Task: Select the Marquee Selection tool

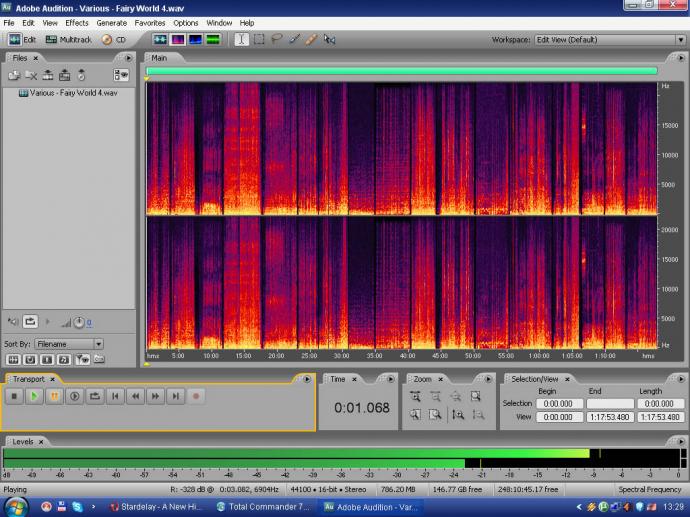Action: click(x=259, y=40)
